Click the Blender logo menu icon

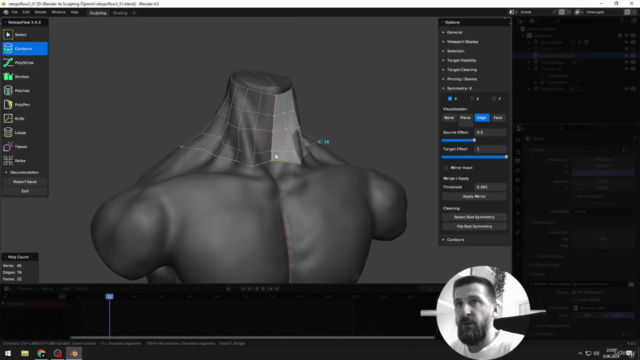6,12
